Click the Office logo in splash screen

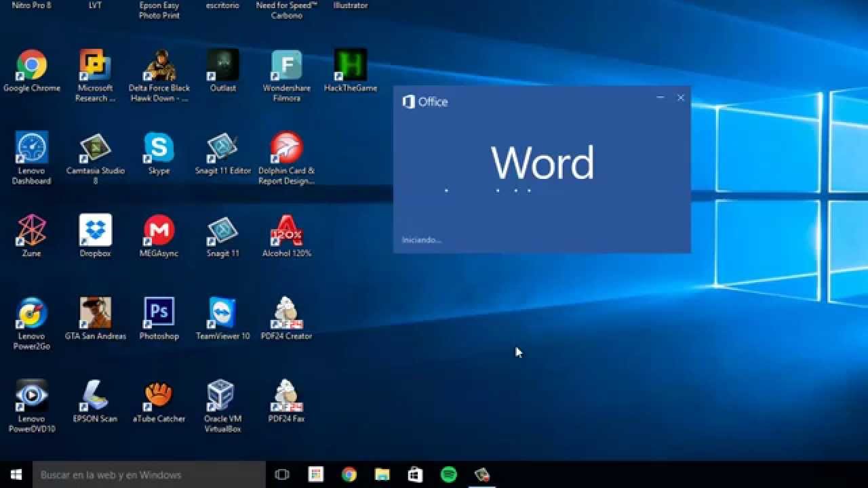(x=425, y=102)
